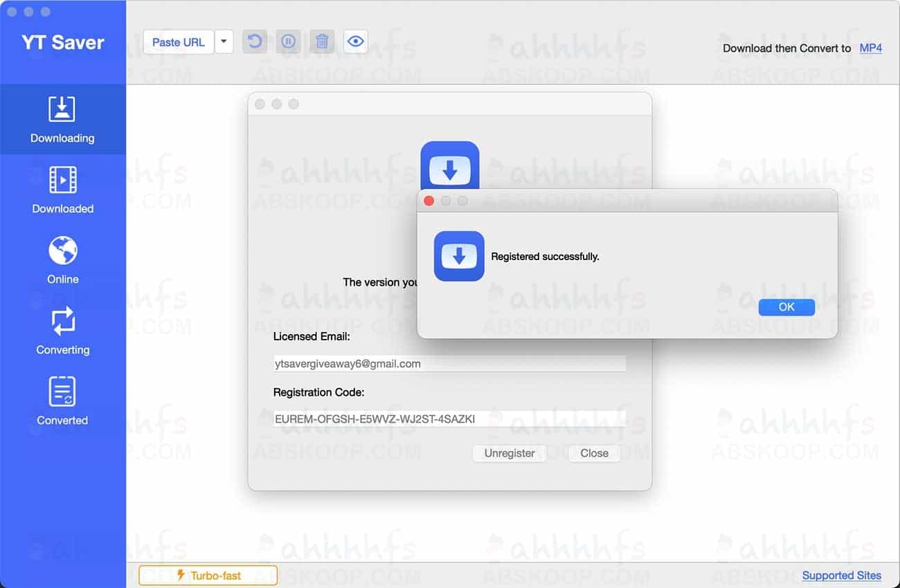Toggle the Turbo-fast mode button
This screenshot has height=588, width=900.
(208, 576)
